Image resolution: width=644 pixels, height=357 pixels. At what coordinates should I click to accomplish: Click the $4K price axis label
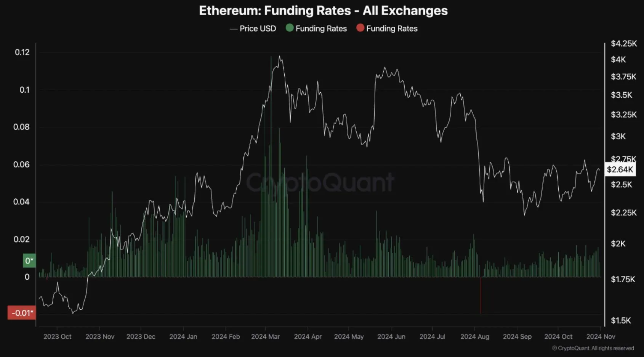(618, 59)
